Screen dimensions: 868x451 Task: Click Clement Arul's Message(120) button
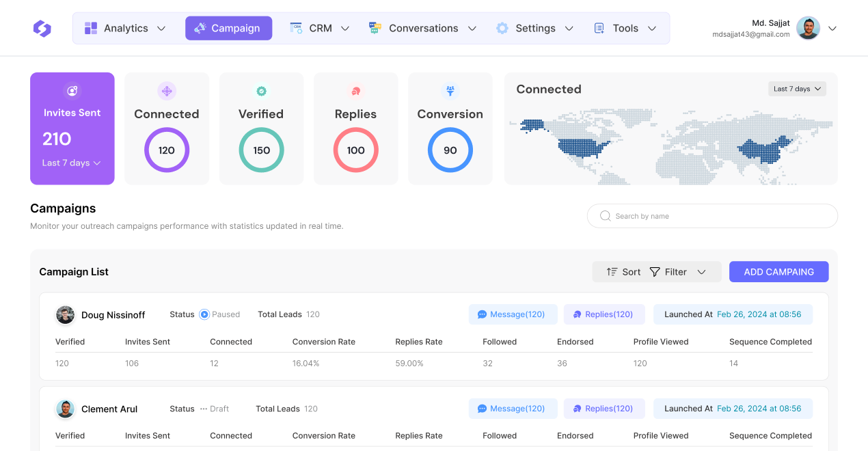pos(513,409)
